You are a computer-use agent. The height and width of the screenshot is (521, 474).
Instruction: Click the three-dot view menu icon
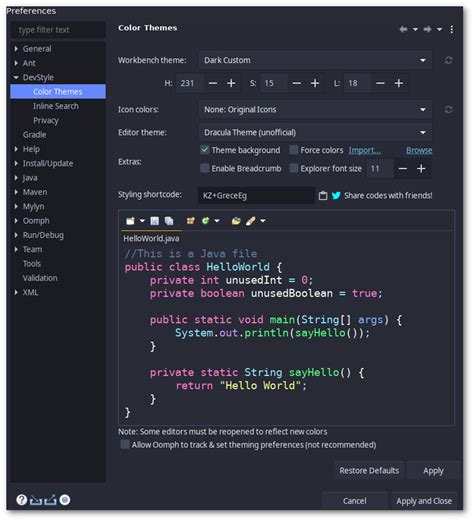pos(451,30)
